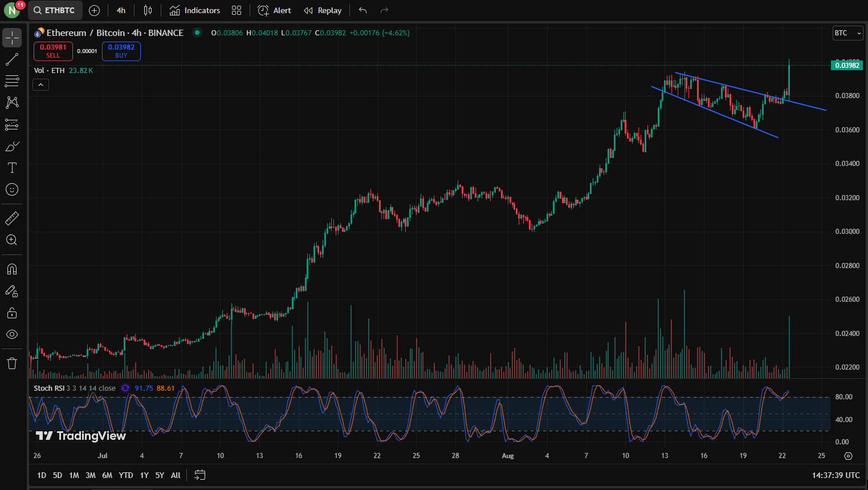Screen dimensions: 868x490
Task: Delete drawings with trash icon
Action: 12,363
